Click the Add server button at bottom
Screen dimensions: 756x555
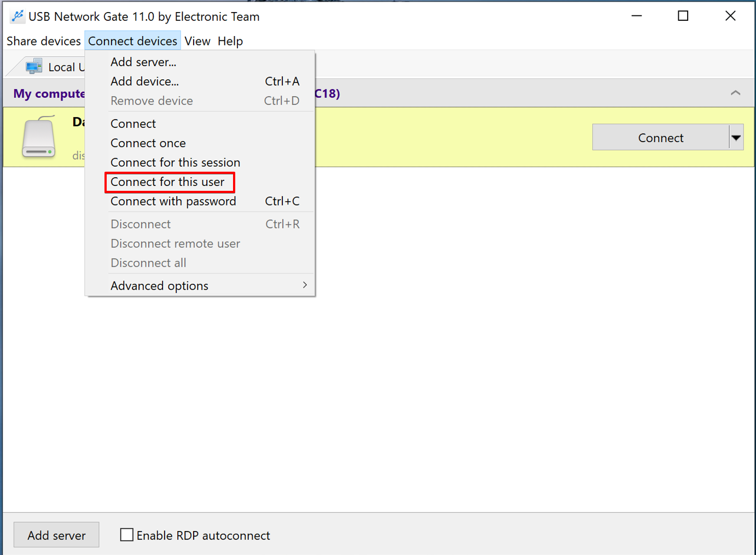pyautogui.click(x=56, y=535)
